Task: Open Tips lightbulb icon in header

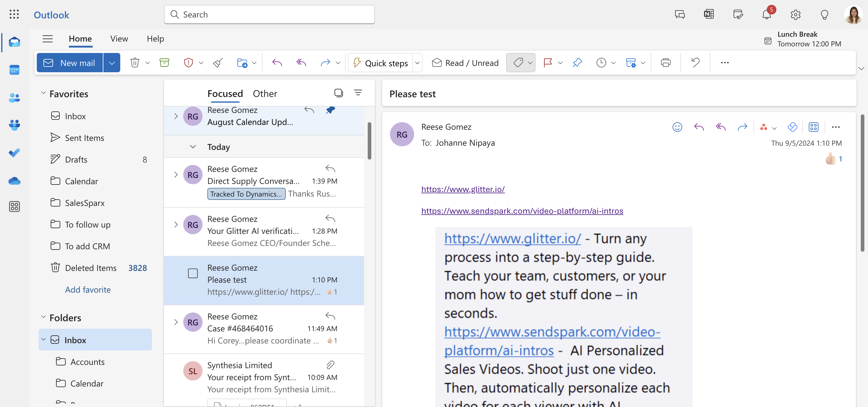Action: [x=825, y=14]
